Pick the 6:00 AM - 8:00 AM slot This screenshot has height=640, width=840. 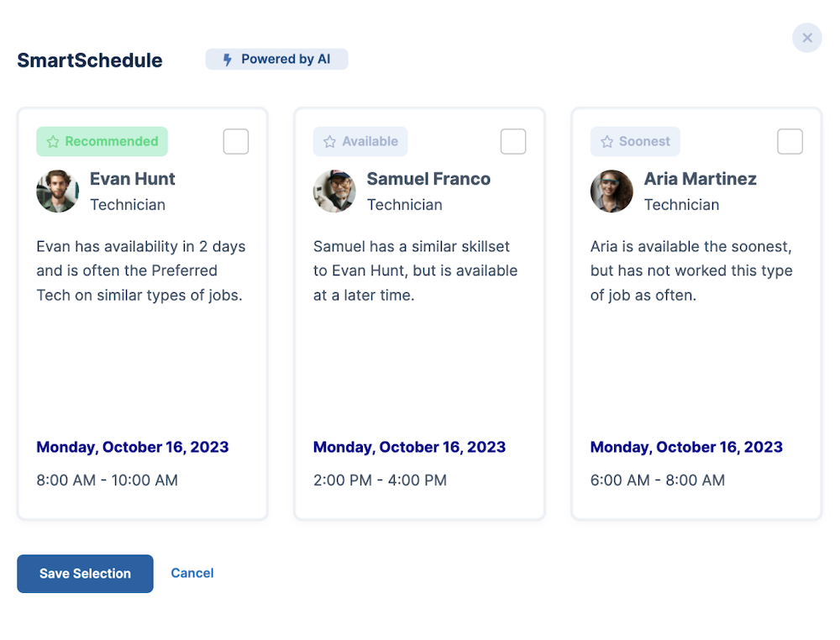(x=657, y=480)
